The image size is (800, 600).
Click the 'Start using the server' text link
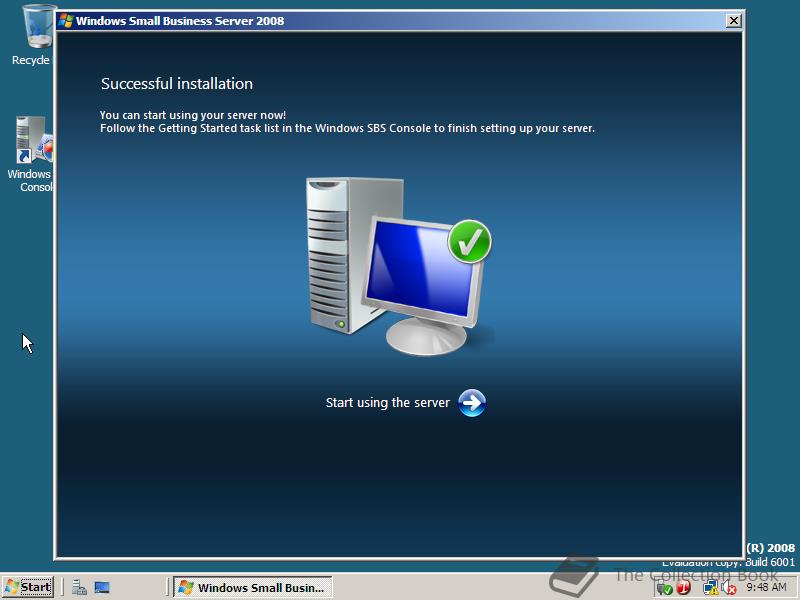[388, 403]
